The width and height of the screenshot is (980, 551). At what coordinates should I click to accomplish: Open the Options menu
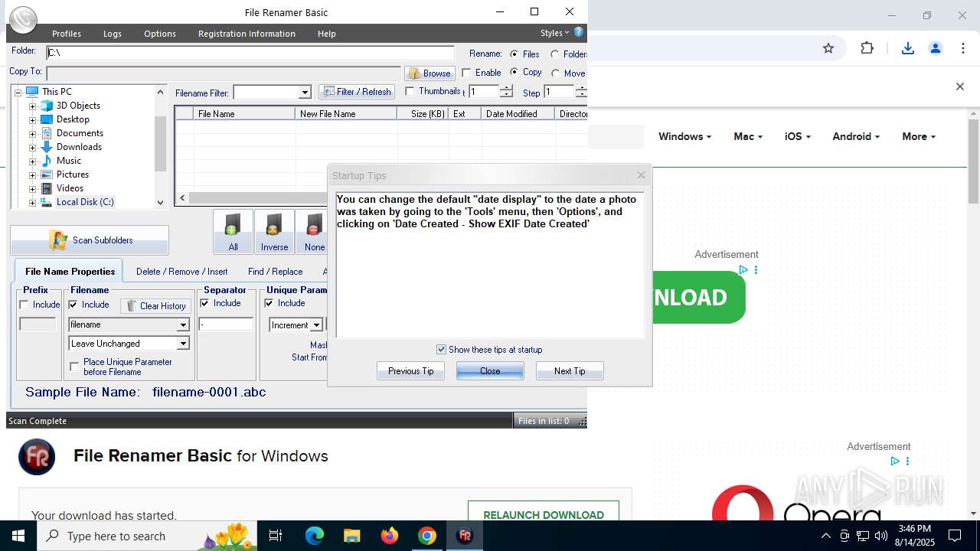[160, 34]
